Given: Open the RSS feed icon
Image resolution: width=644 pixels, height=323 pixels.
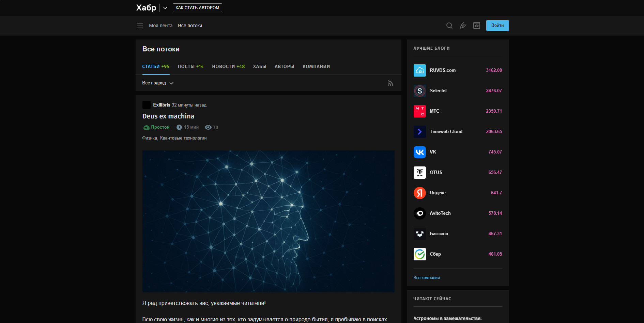Looking at the screenshot, I should (390, 83).
